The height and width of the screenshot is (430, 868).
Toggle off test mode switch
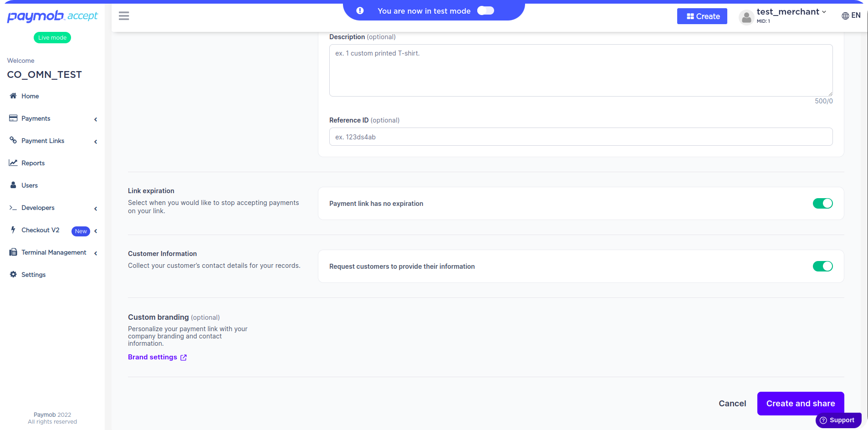coord(485,10)
